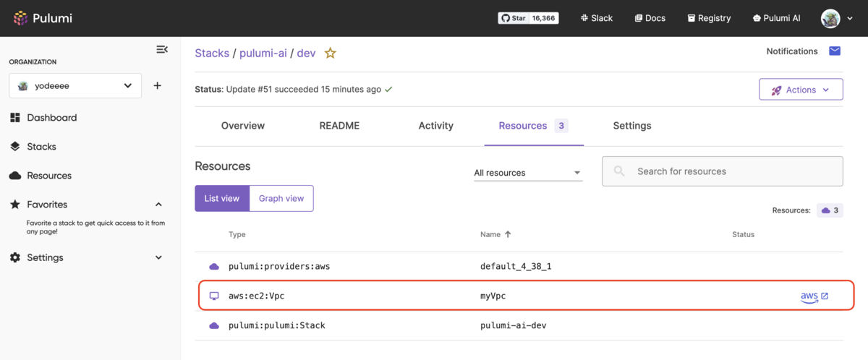Open Dashboard in the sidebar
This screenshot has width=868, height=360.
click(51, 118)
